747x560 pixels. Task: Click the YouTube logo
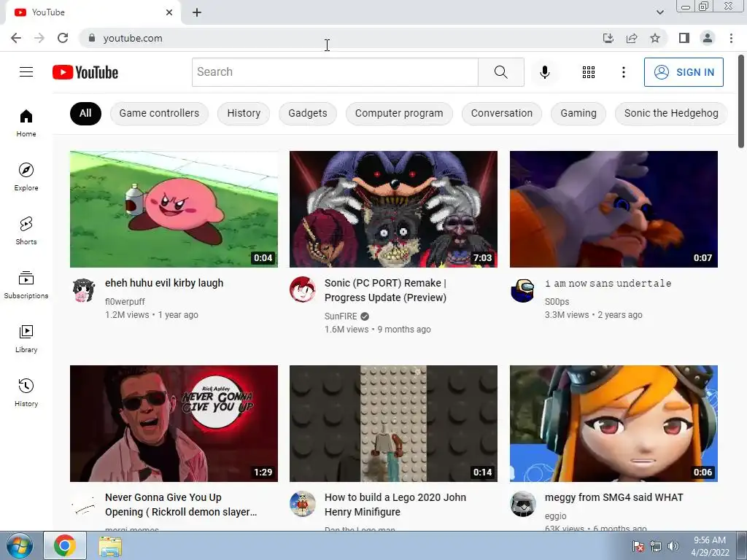point(85,72)
